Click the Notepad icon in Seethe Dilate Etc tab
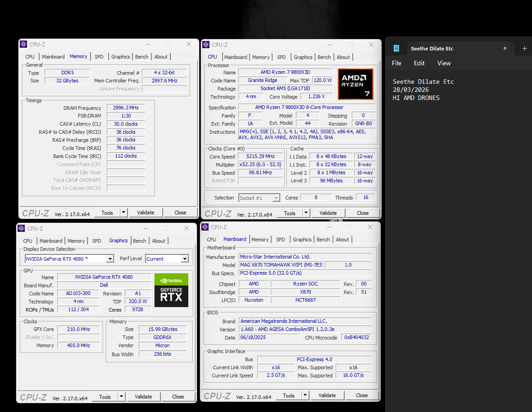532x412 pixels. pyautogui.click(x=396, y=48)
